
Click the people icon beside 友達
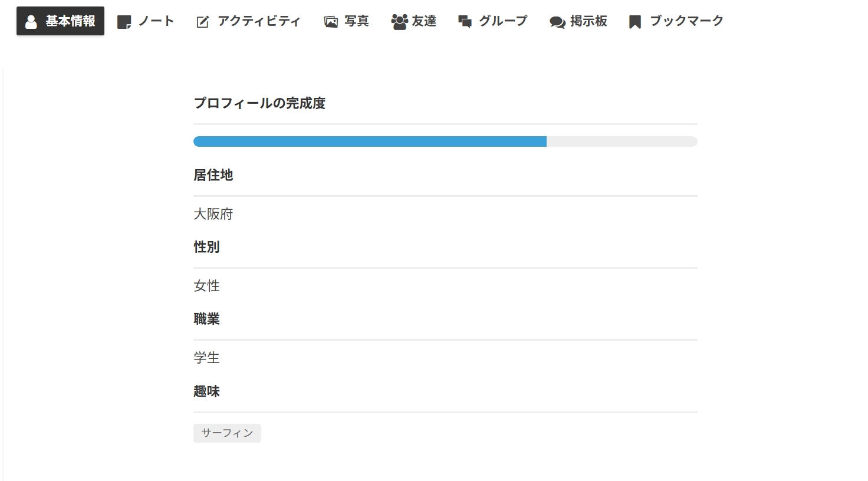[399, 22]
